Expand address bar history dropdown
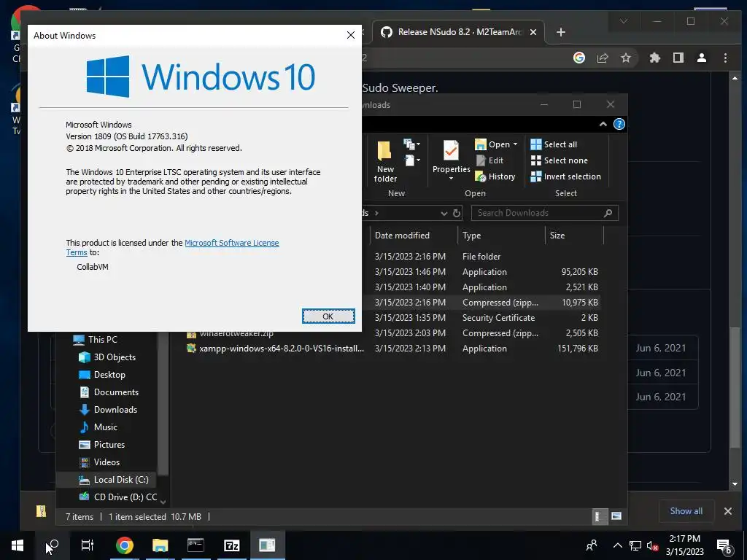This screenshot has width=747, height=560. 444,214
